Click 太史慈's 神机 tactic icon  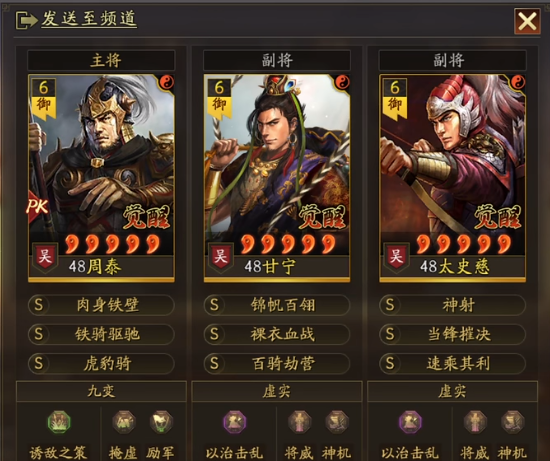point(512,422)
